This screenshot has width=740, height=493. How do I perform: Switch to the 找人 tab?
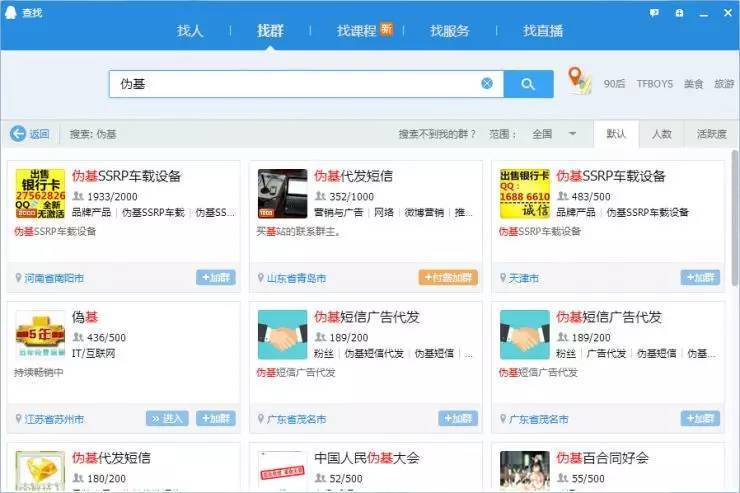point(190,31)
